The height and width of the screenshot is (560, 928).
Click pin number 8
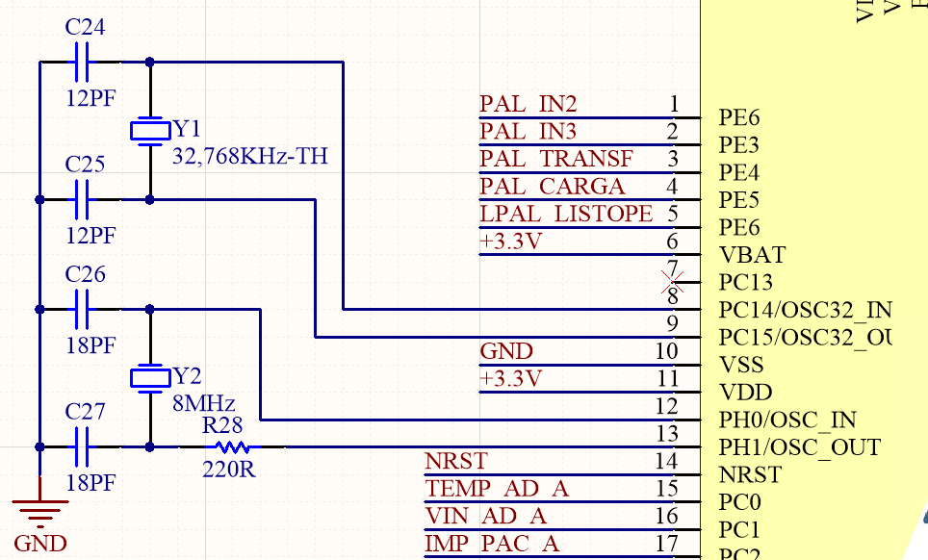[673, 296]
